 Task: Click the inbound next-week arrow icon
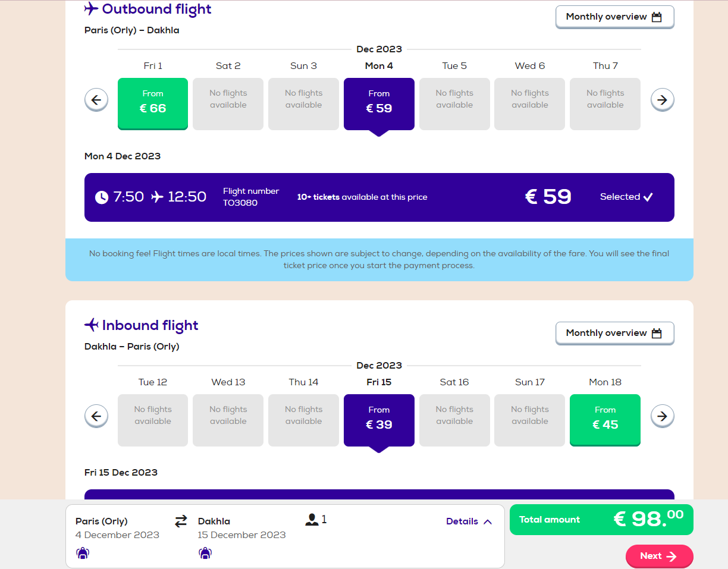point(663,416)
